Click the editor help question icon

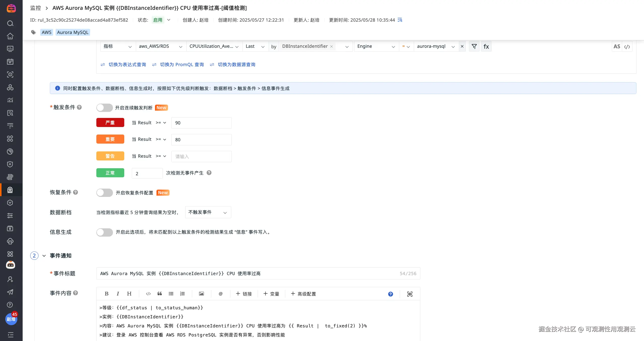point(390,294)
